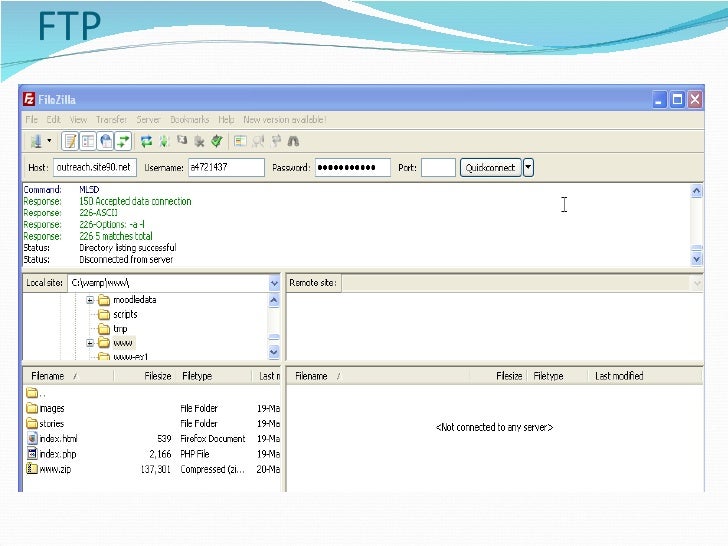The image size is (728, 546).
Task: Click the message log scroll down arrow
Action: pyautogui.click(x=696, y=259)
